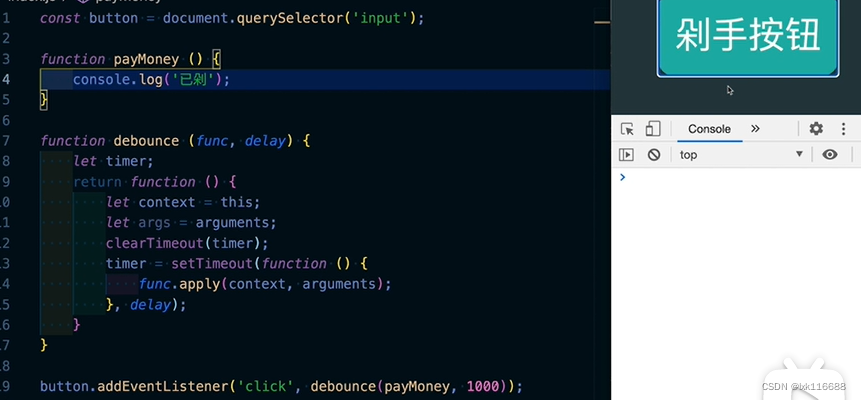This screenshot has height=400, width=861.
Task: Click 'context = this' on line 10
Action: (x=196, y=202)
